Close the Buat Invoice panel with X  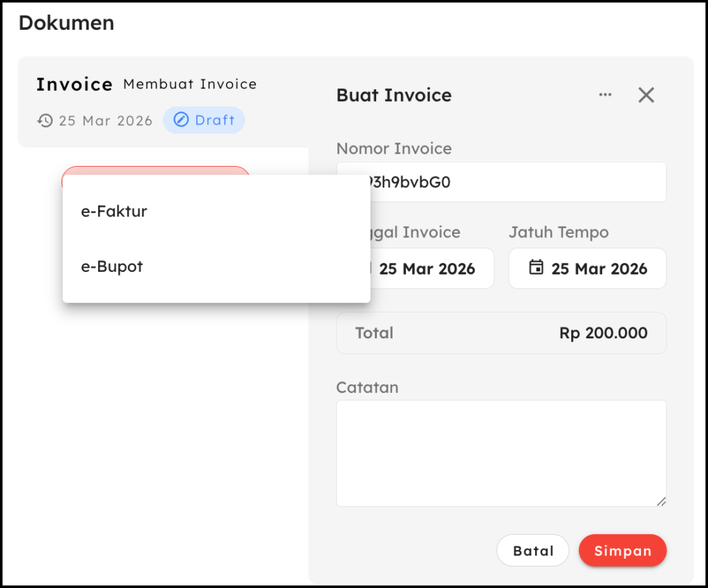coord(646,95)
